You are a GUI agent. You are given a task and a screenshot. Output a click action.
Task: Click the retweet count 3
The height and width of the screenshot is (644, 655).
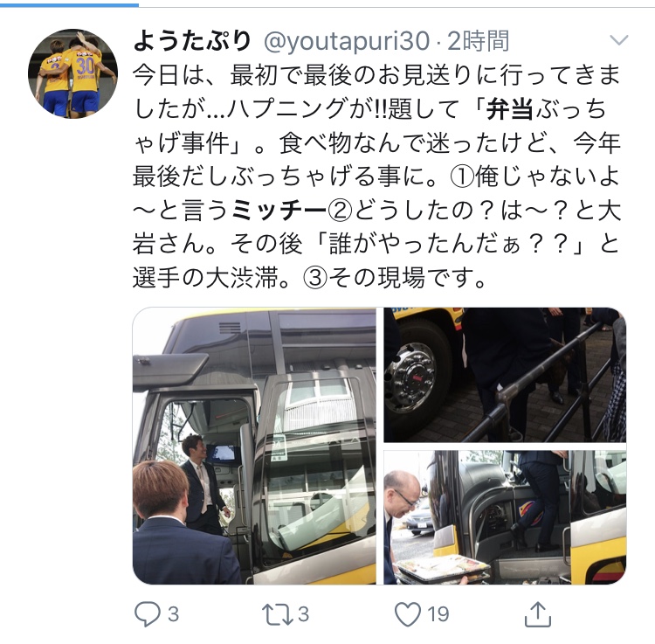[304, 614]
